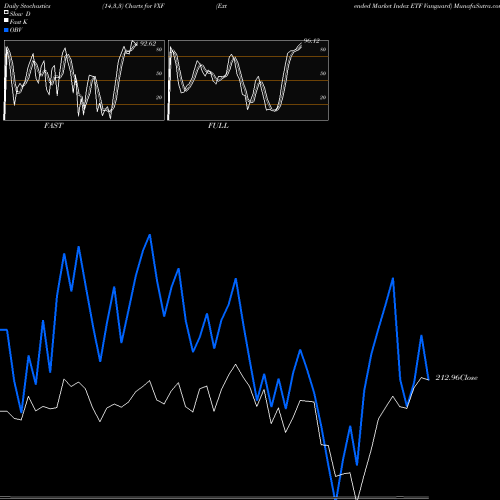Open the FAST stochastic chart thumbnail
Viewport: 500px width, 500px height.
(84, 80)
